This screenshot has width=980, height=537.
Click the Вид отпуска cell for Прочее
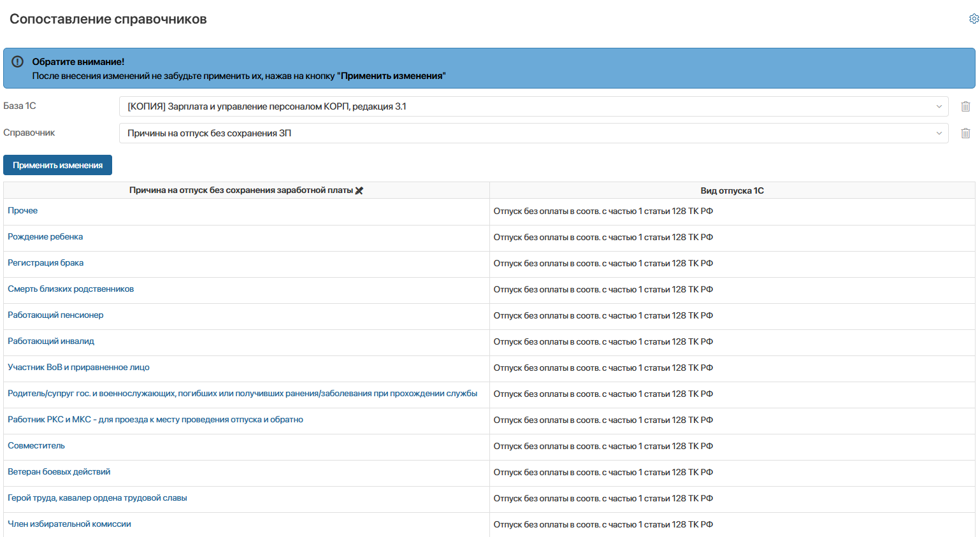click(x=603, y=211)
